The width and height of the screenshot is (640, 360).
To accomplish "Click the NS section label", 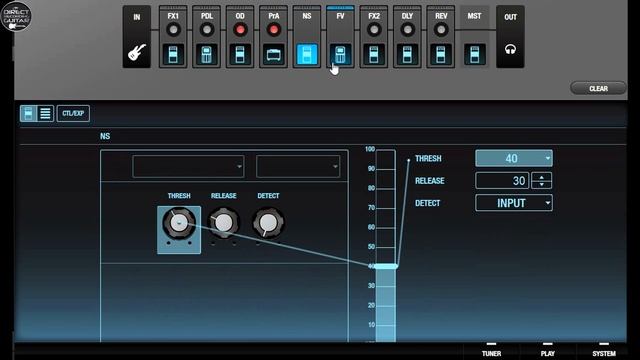I will click(x=105, y=136).
